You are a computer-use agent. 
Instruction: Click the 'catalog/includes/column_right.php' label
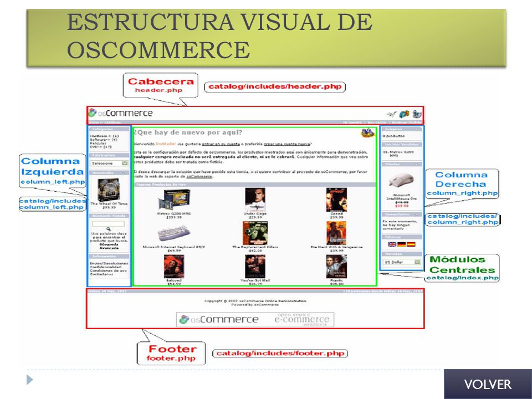click(463, 219)
